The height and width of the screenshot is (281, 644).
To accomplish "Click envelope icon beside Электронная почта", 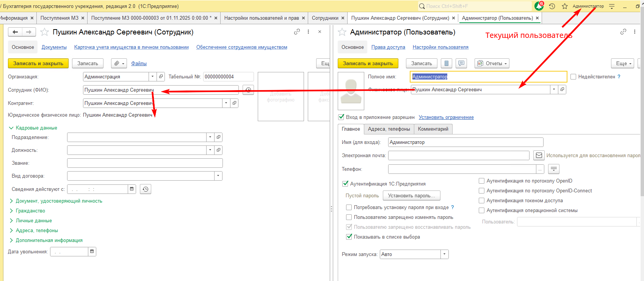I will point(539,155).
